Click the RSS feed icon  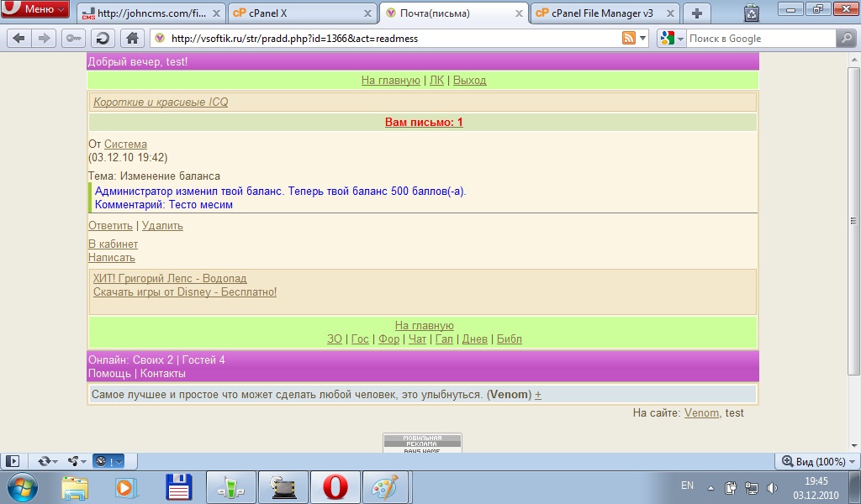click(x=629, y=39)
